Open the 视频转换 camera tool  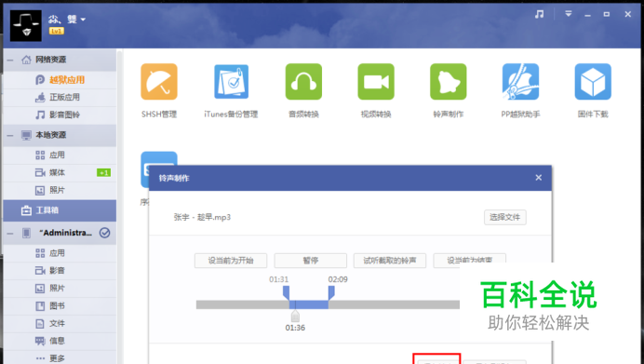point(376,82)
